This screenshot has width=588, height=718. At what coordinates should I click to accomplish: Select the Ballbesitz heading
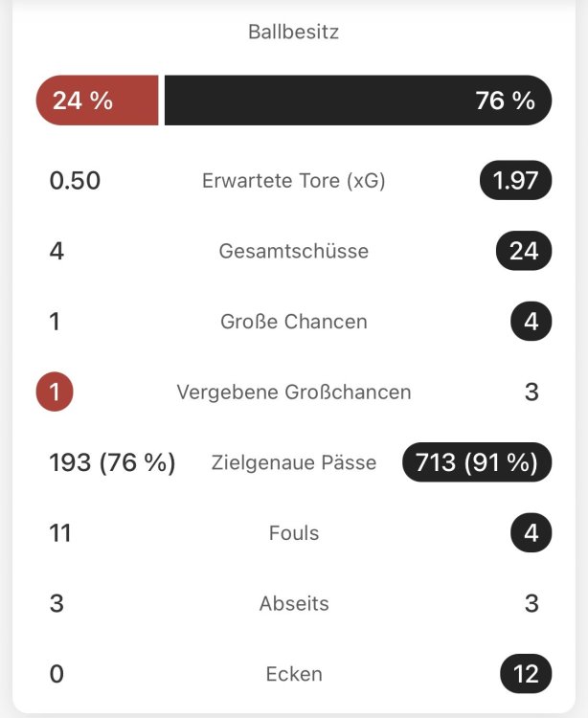click(x=294, y=32)
